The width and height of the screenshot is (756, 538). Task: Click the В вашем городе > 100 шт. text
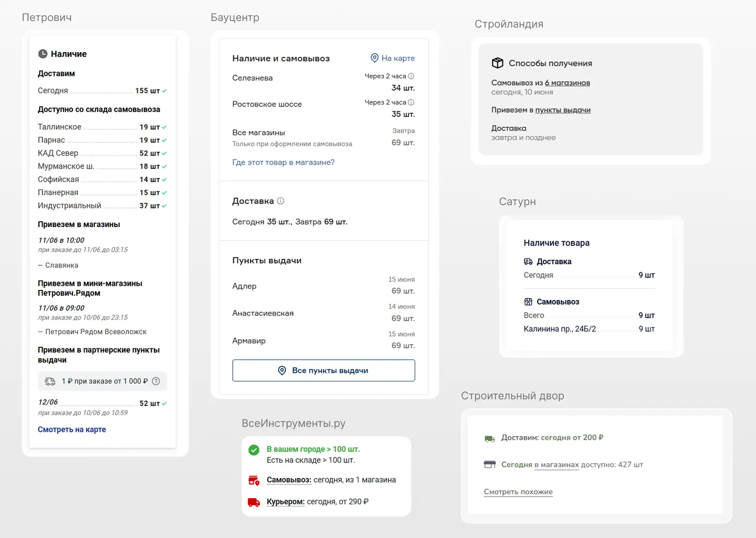point(313,449)
